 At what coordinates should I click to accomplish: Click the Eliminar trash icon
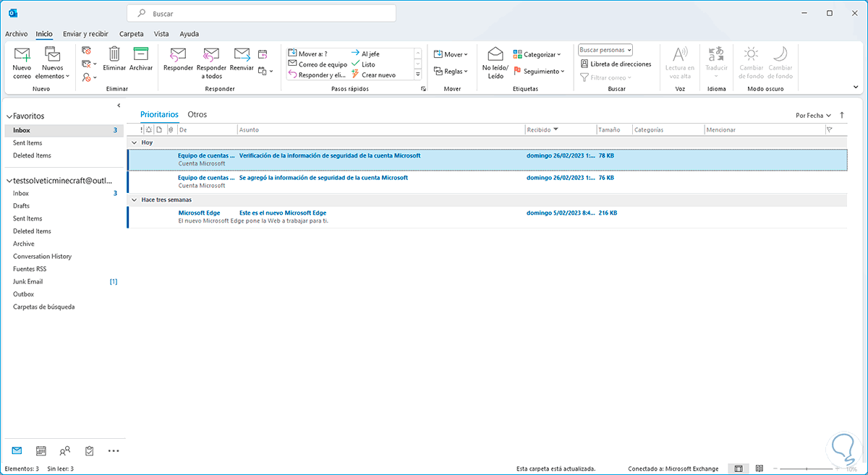[x=114, y=55]
